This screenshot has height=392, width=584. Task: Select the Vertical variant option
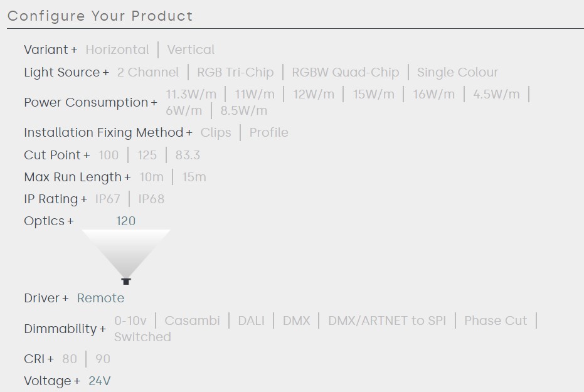click(191, 50)
